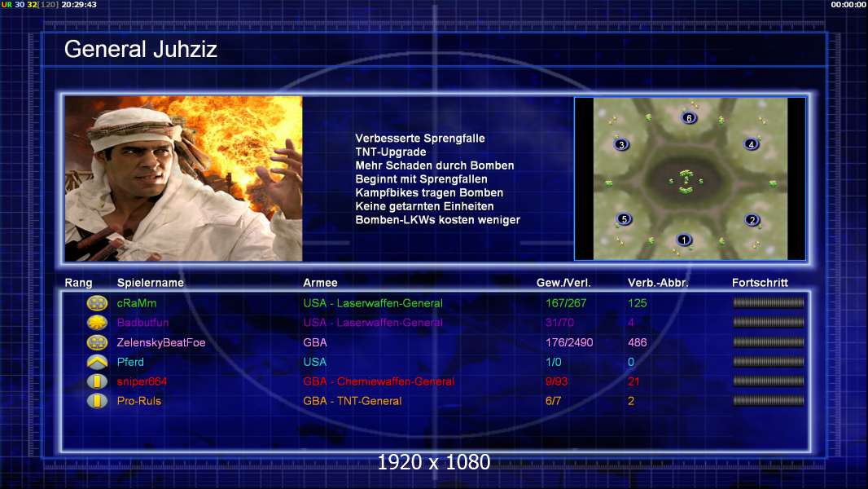Click ZelenskyBeatFoe's rank medal icon
This screenshot has width=868, height=489.
[97, 342]
